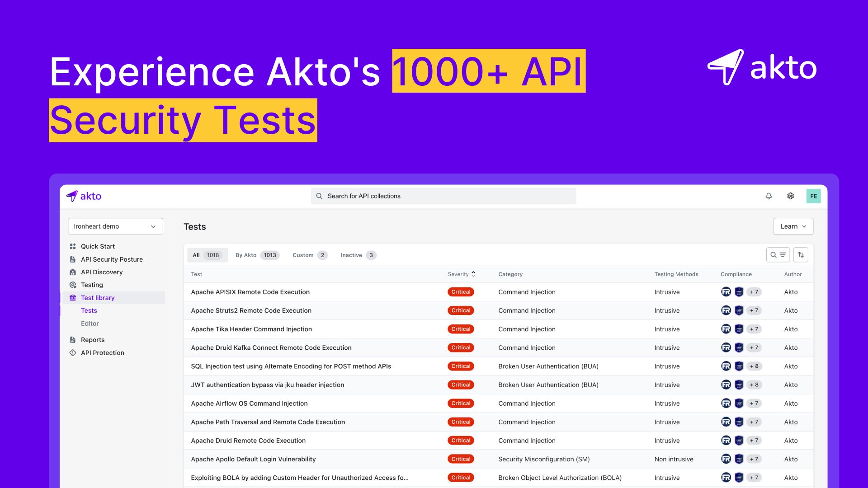The width and height of the screenshot is (868, 488).
Task: Expand the Learn dropdown
Action: tap(793, 226)
